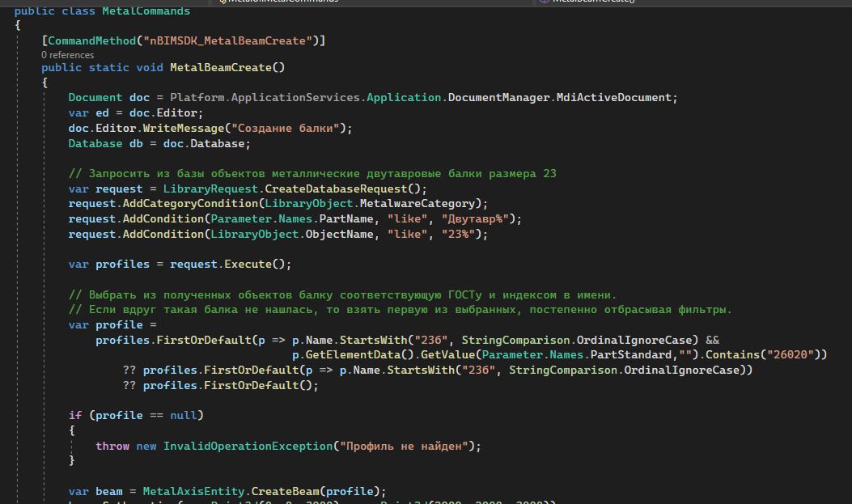The image size is (852, 504).
Task: Click the void return type keyword
Action: tap(150, 67)
